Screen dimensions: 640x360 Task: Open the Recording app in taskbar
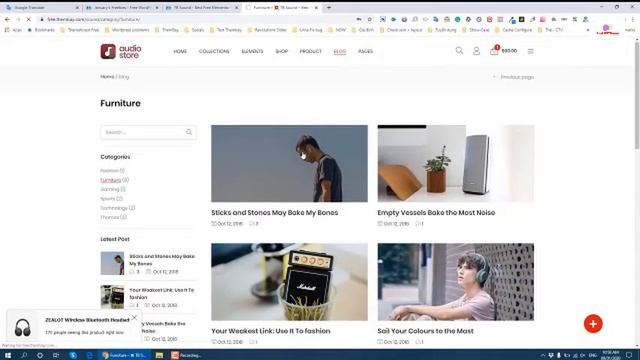(x=187, y=355)
